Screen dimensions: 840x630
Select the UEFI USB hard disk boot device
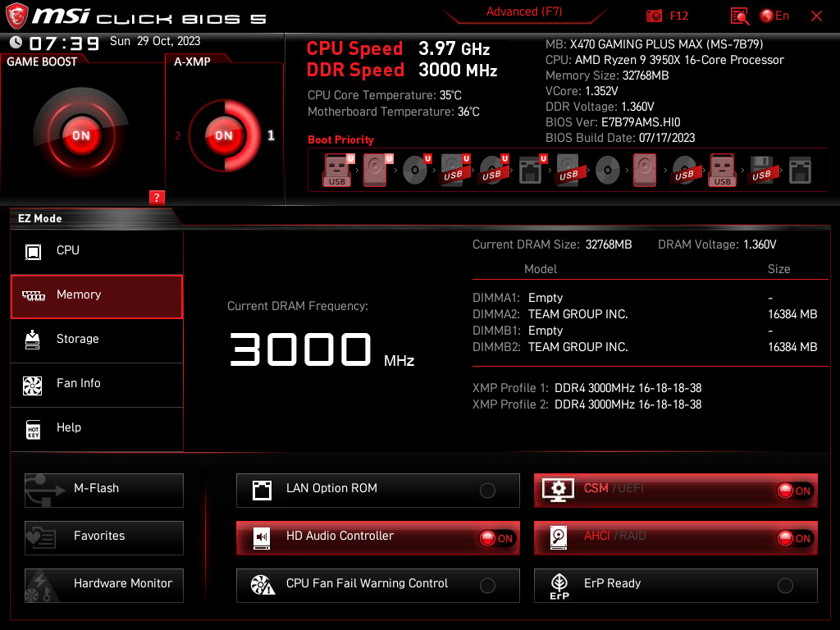(454, 171)
